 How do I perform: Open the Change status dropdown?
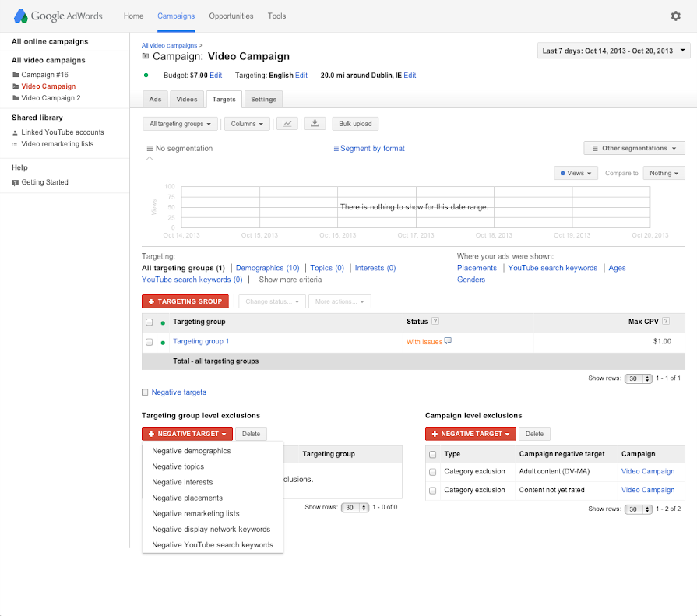pos(272,301)
